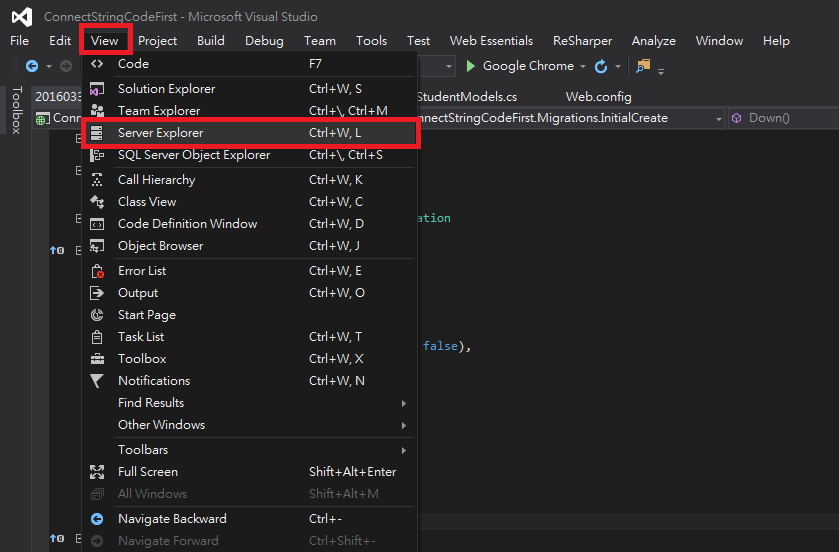This screenshot has width=839, height=552.
Task: Switch to the StudentModels.cs tab
Action: 467,97
